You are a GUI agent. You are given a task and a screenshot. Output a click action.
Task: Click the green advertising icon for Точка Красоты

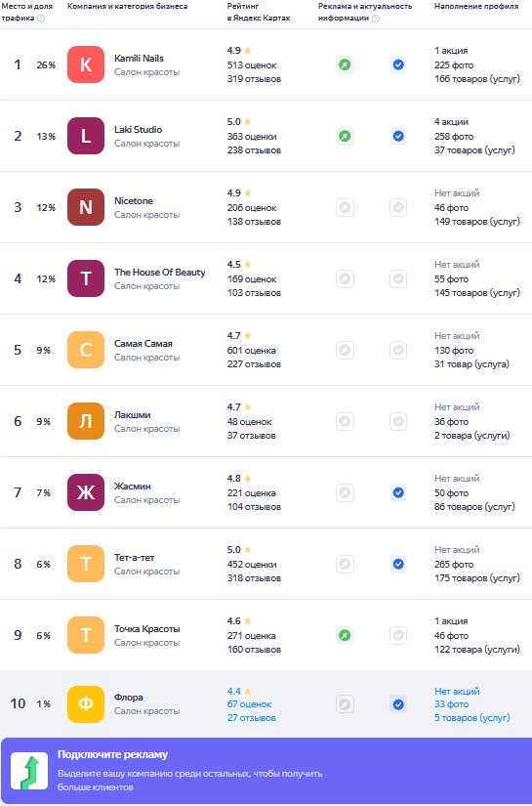pos(345,635)
